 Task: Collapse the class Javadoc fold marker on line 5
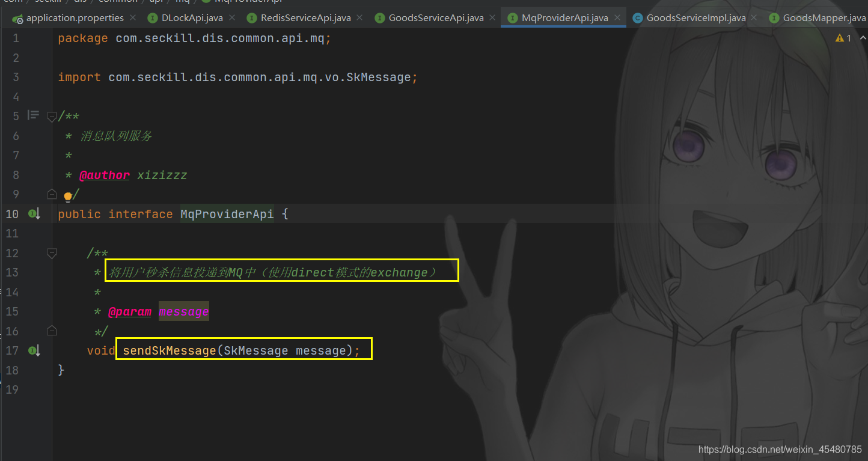52,116
